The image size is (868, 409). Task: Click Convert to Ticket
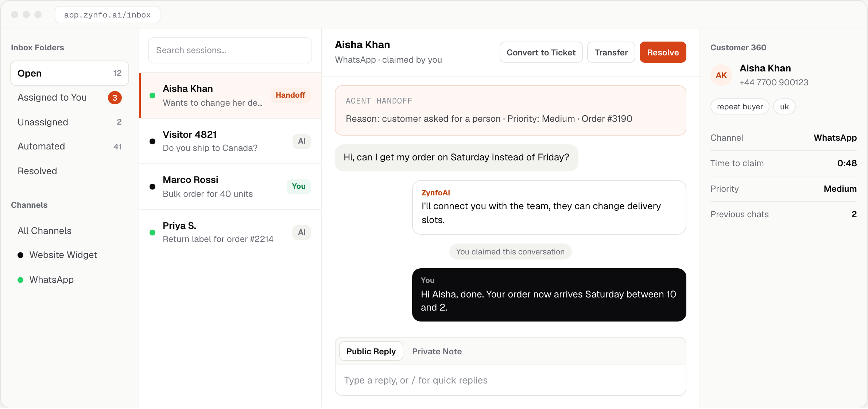541,52
